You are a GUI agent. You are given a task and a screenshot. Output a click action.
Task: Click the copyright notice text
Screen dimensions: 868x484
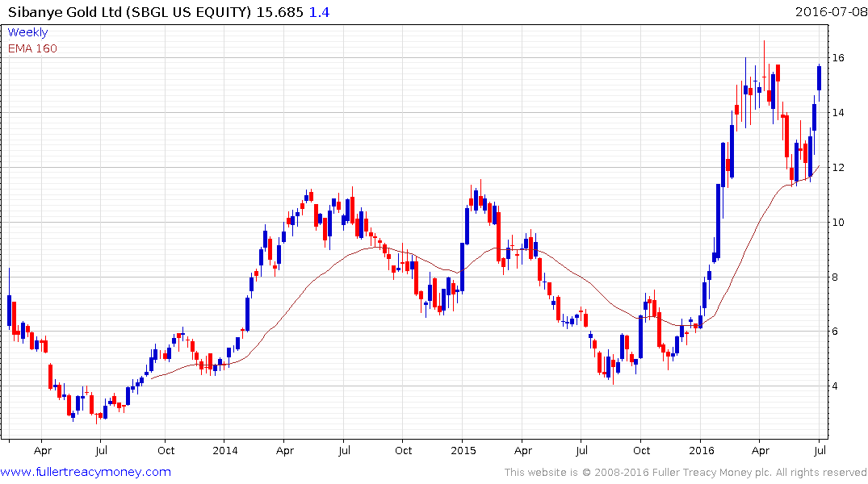point(686,473)
